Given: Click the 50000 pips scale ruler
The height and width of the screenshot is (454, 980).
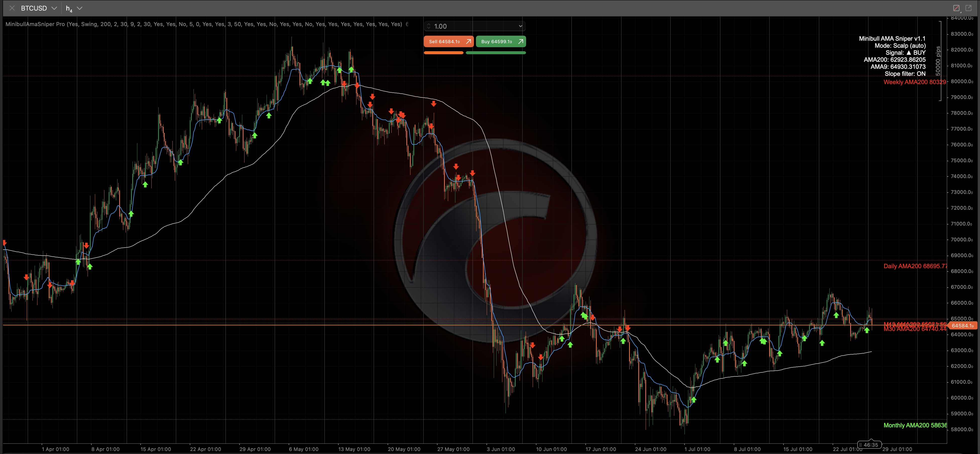Looking at the screenshot, I should coord(939,61).
